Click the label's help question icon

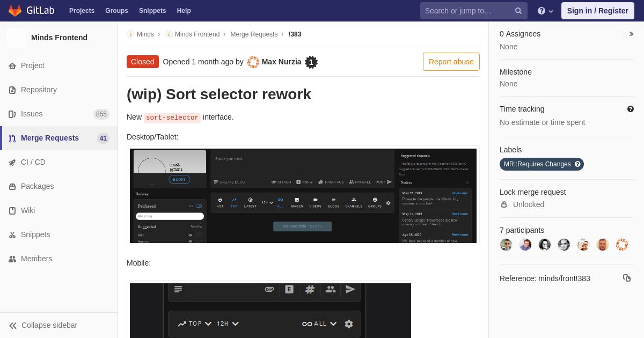(x=577, y=164)
